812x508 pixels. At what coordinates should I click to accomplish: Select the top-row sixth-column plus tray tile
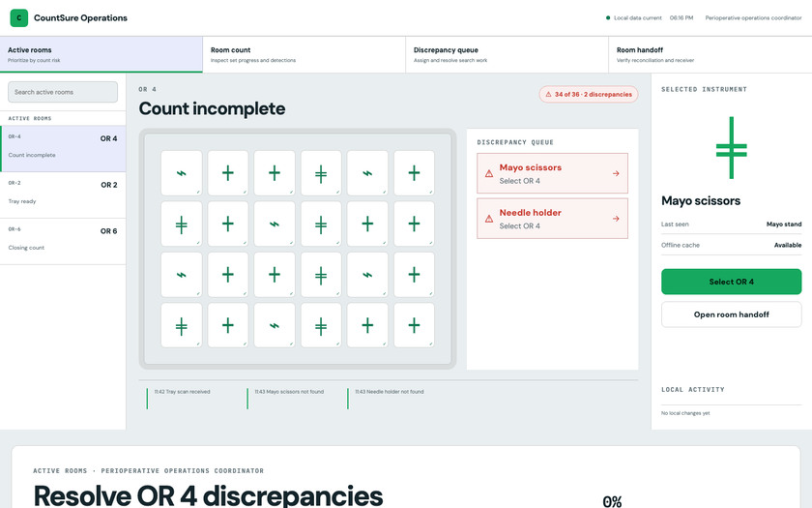(x=414, y=173)
